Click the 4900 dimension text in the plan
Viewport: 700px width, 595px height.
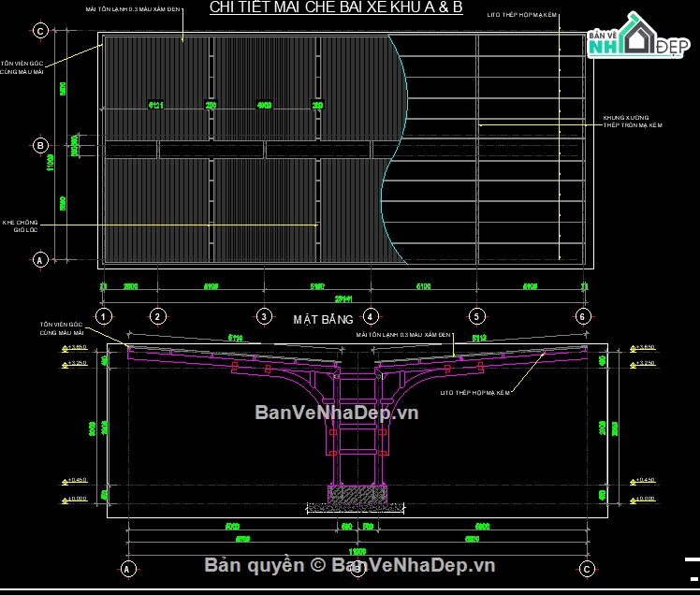(x=264, y=106)
